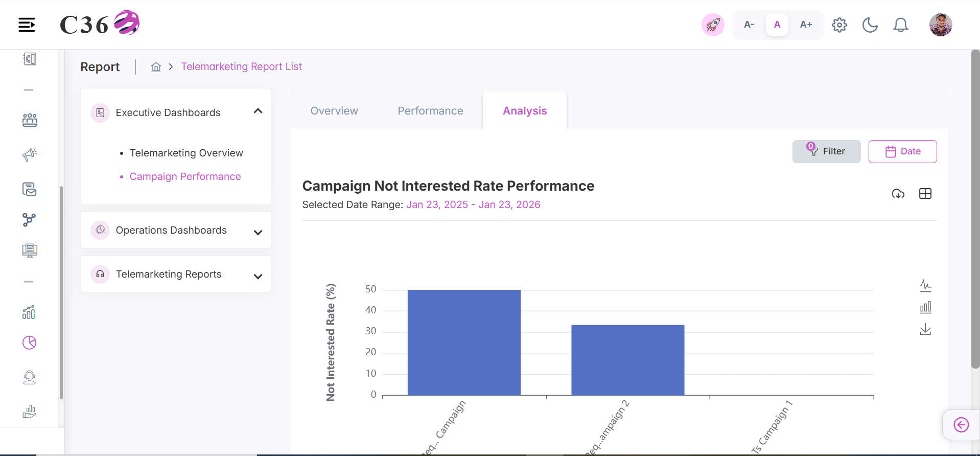
Task: Switch to the Performance tab
Action: pyautogui.click(x=430, y=111)
